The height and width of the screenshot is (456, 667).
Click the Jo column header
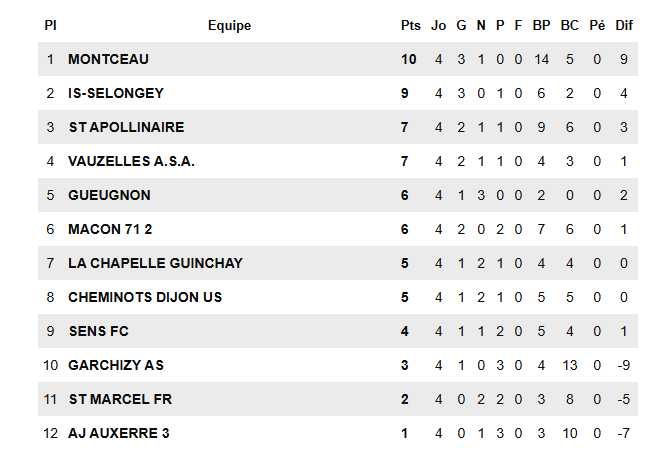coord(438,25)
